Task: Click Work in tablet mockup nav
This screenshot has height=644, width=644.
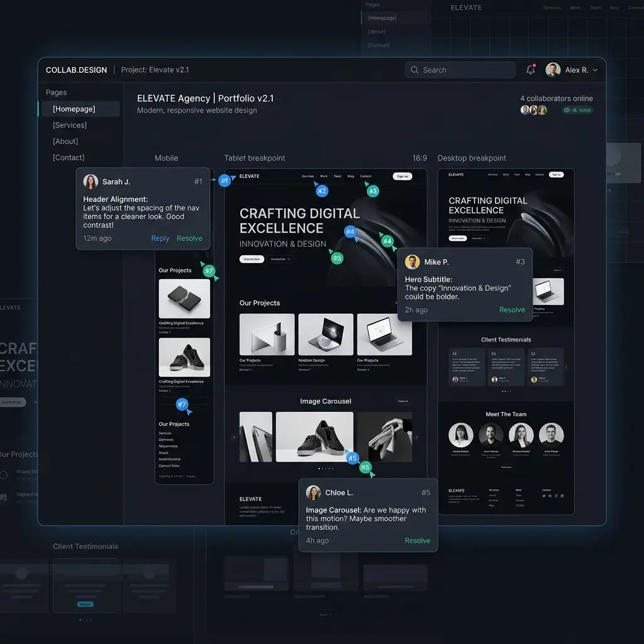Action: 324,176
